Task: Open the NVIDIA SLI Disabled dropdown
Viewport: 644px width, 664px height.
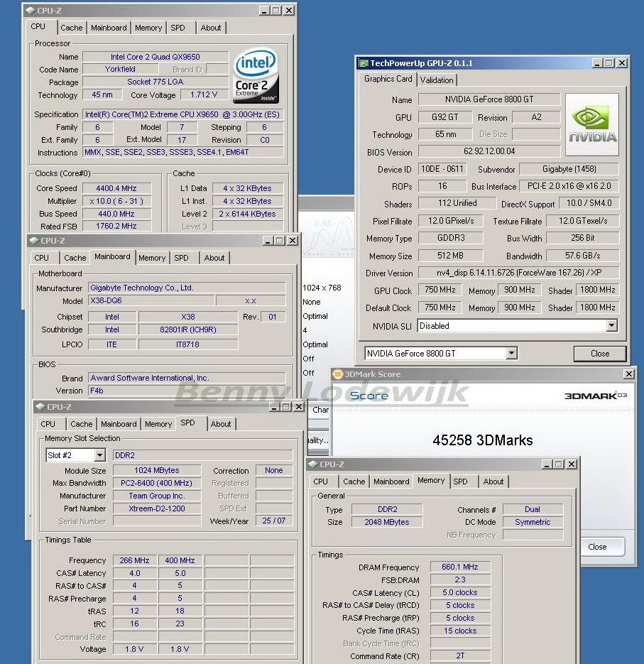Action: click(611, 326)
